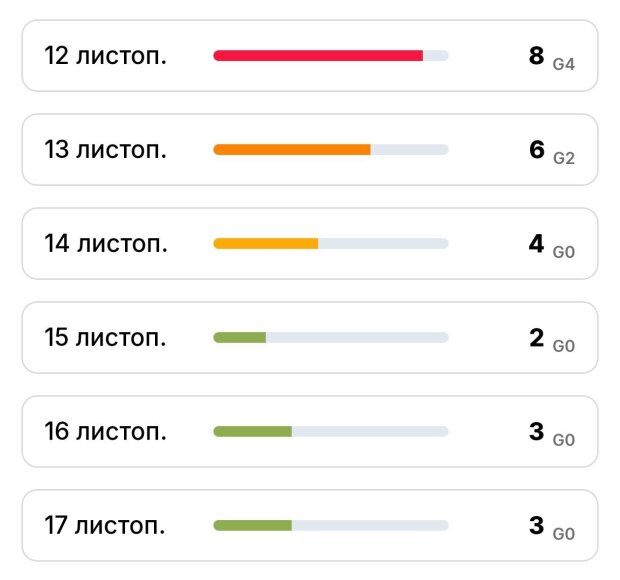Click the G2 storm level label
Viewport: 620px width, 580px height.
[x=564, y=157]
